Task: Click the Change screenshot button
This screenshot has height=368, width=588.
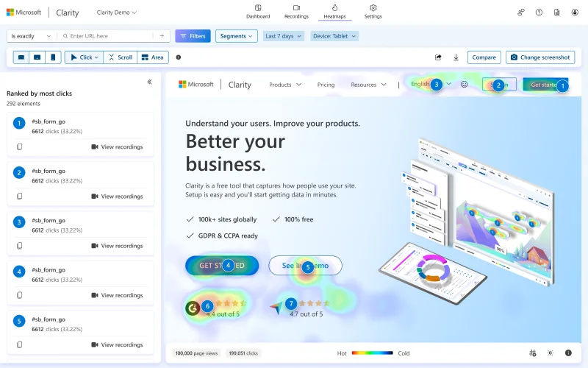Action: [x=540, y=57]
